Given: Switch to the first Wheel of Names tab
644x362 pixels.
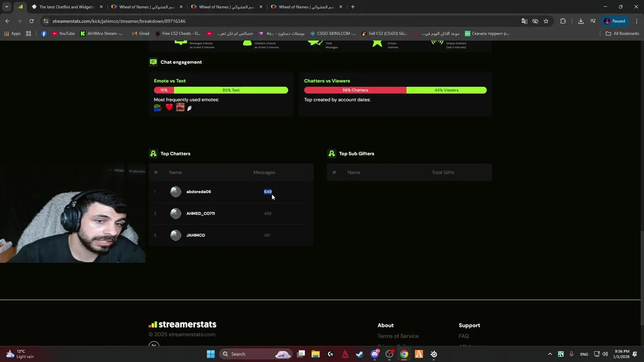Looking at the screenshot, I should [146, 7].
